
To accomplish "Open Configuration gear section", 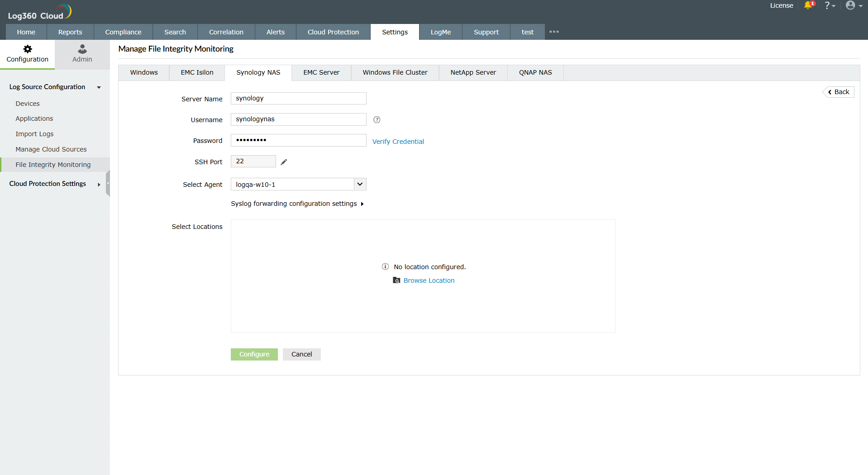I will coord(28,54).
